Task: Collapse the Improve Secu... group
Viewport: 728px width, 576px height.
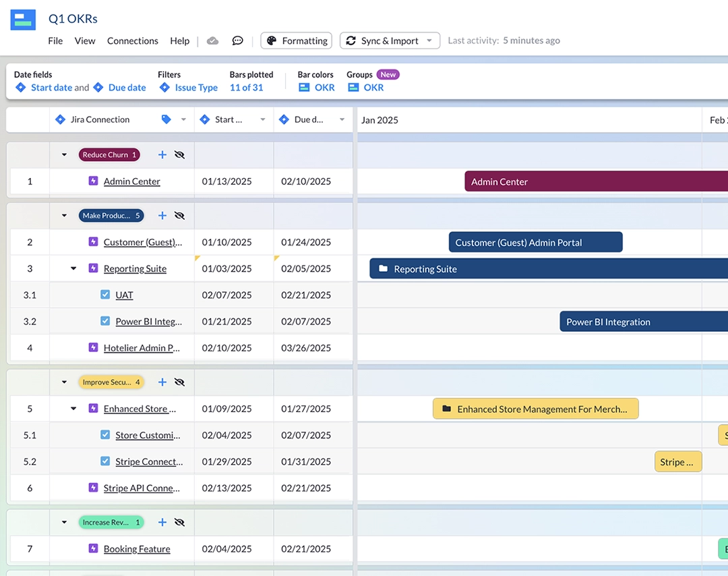Action: click(64, 382)
